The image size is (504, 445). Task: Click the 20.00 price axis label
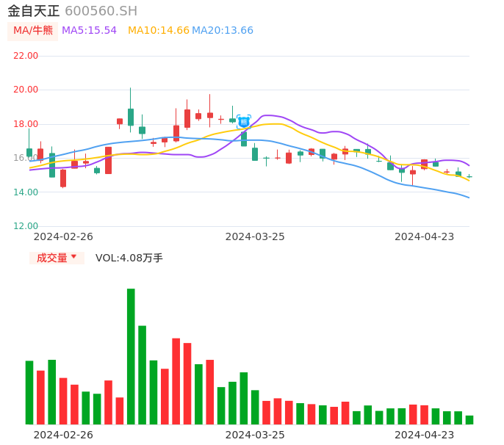[x=26, y=90]
